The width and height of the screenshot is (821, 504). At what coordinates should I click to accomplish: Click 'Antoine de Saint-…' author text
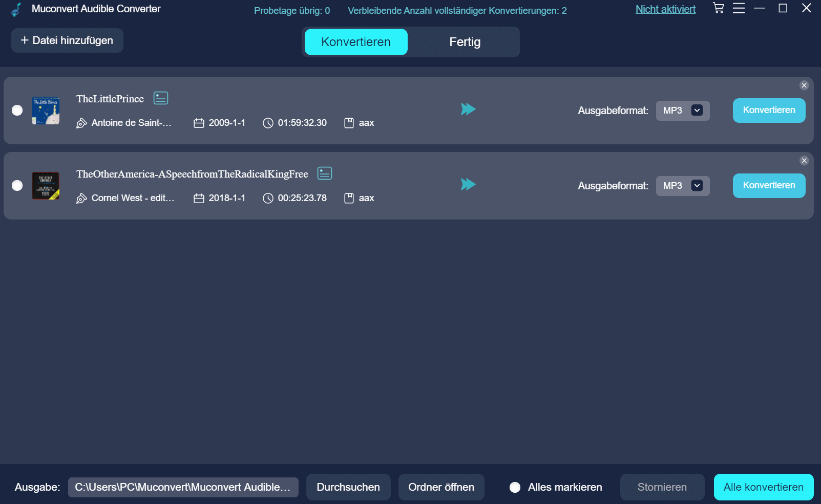click(x=131, y=123)
